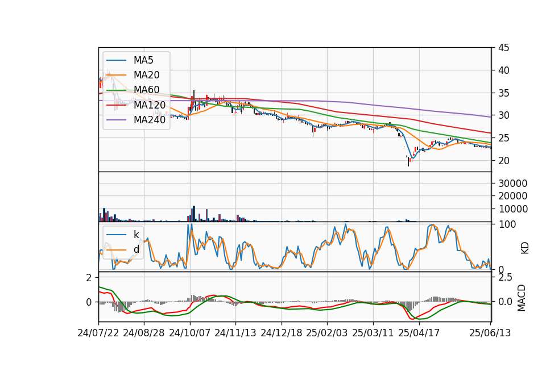The image size is (546, 392).
Task: Click the MA120 legend label
Action: coord(150,105)
